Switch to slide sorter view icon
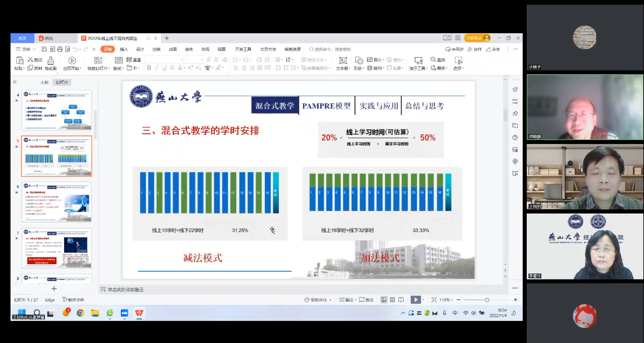 point(393,300)
